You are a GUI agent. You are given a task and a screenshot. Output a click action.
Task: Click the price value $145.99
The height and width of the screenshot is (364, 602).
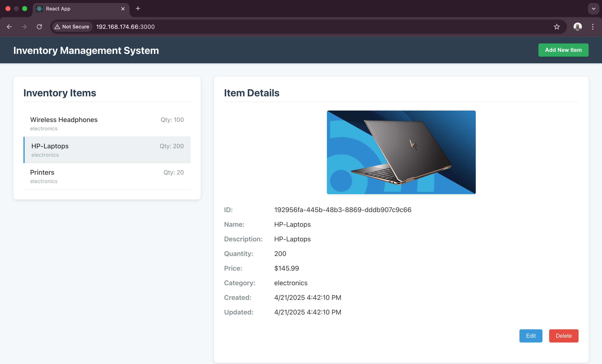pos(287,268)
